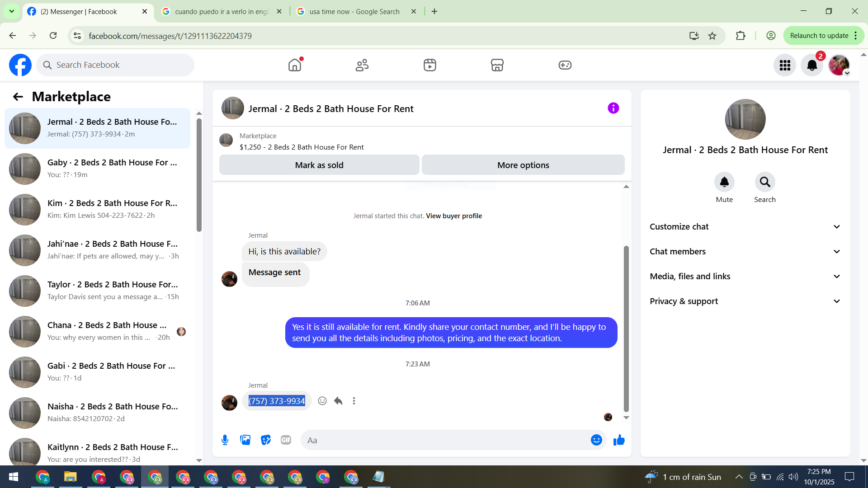The width and height of the screenshot is (868, 488).
Task: Expand Chat members section
Action: [745, 252]
